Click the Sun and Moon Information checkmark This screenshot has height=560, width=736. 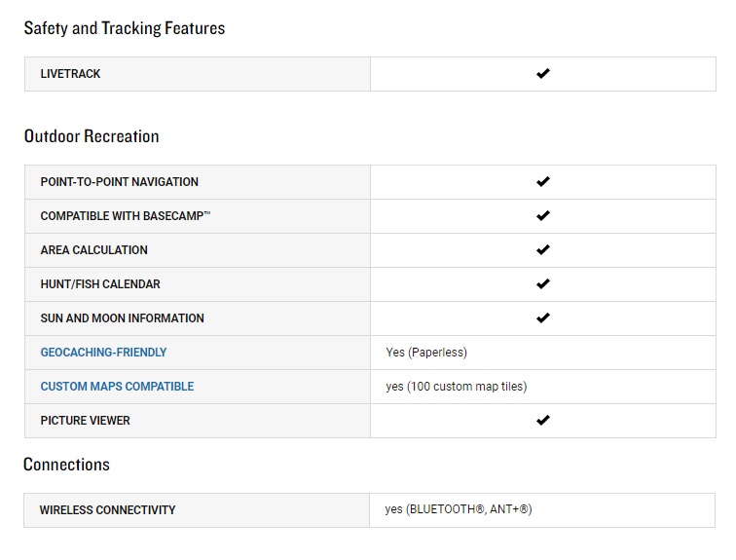click(x=543, y=318)
